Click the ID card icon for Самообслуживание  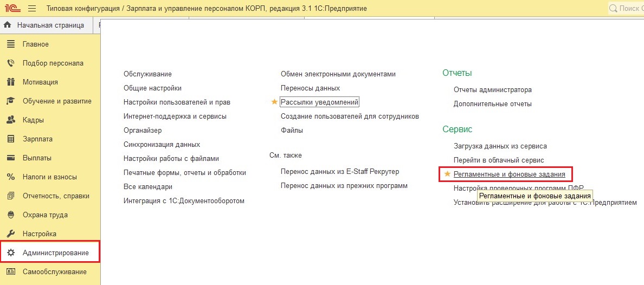point(11,271)
